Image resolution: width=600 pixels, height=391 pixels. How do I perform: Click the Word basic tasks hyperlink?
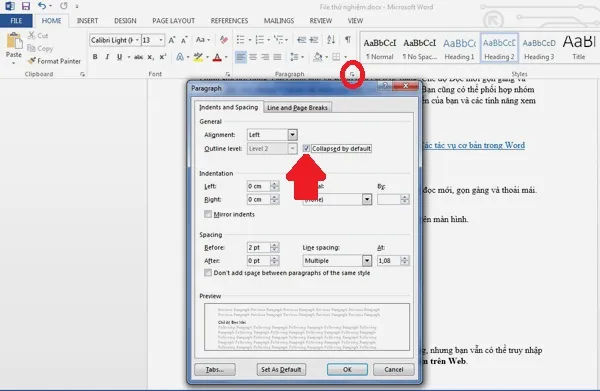474,145
